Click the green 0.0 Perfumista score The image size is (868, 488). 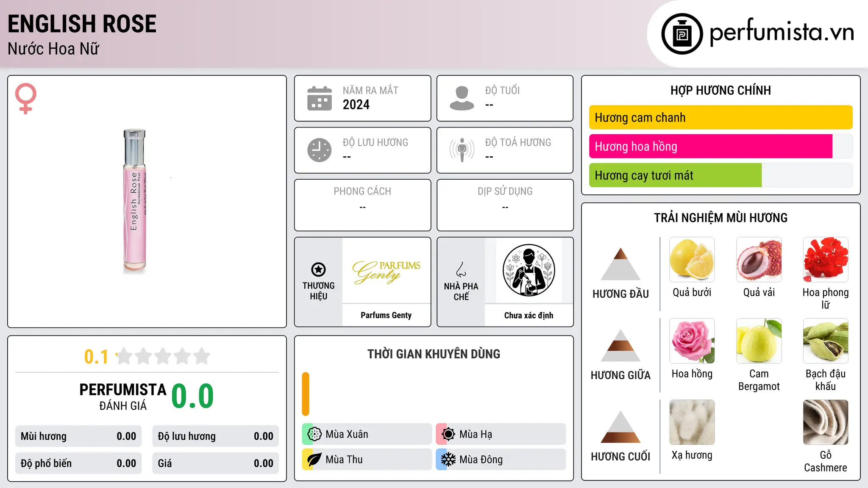[192, 396]
